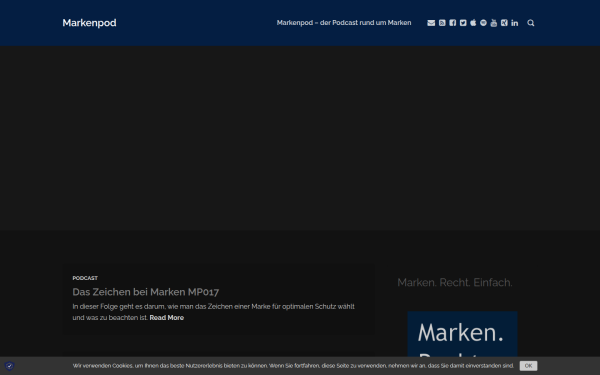Click the post excerpt starting "In dieser Folge"
The image size is (600, 375).
(214, 312)
